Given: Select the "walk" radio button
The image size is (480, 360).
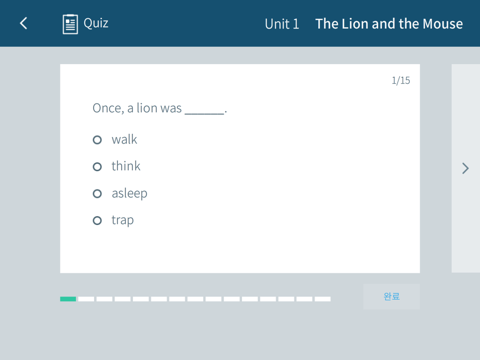Looking at the screenshot, I should coord(97,140).
